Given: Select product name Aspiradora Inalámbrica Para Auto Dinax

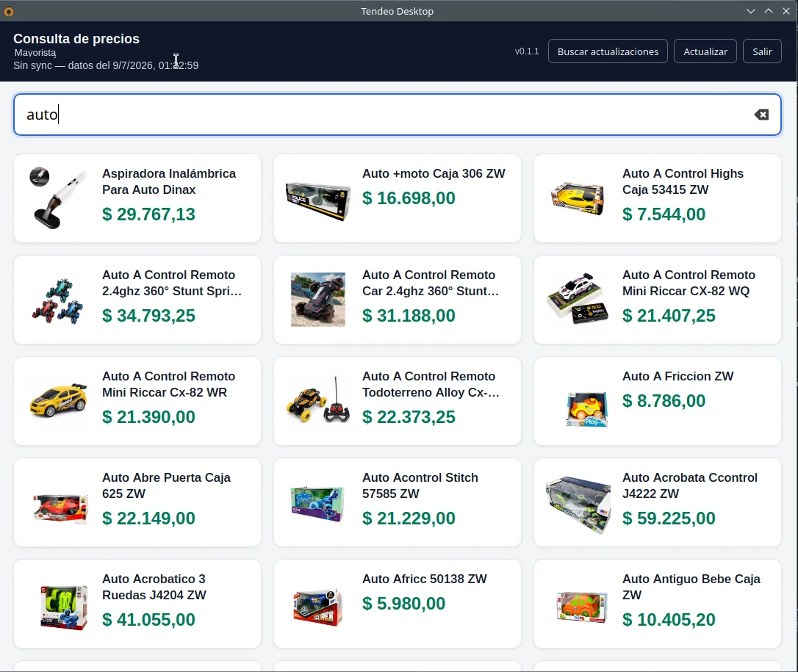Looking at the screenshot, I should [x=169, y=181].
